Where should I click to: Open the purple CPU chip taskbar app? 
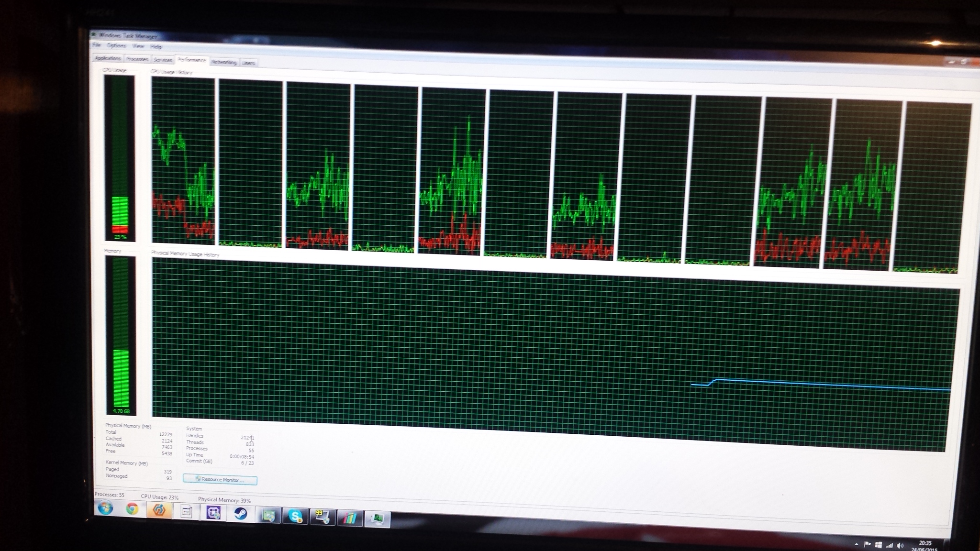point(213,513)
